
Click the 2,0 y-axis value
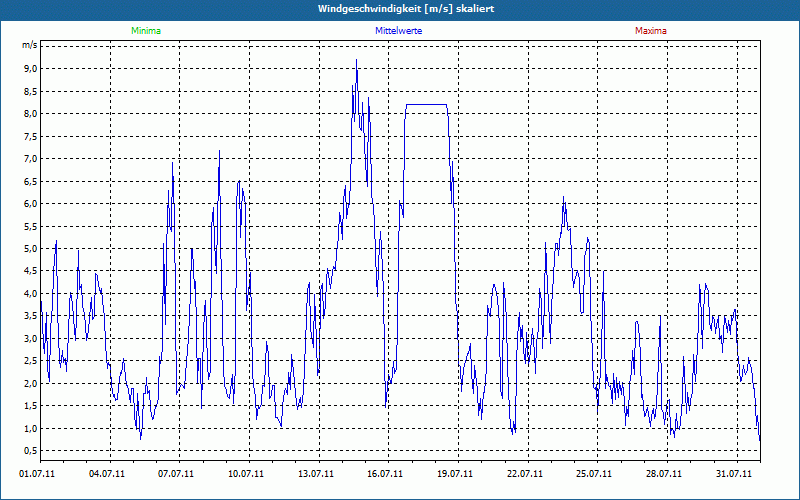tap(31, 383)
